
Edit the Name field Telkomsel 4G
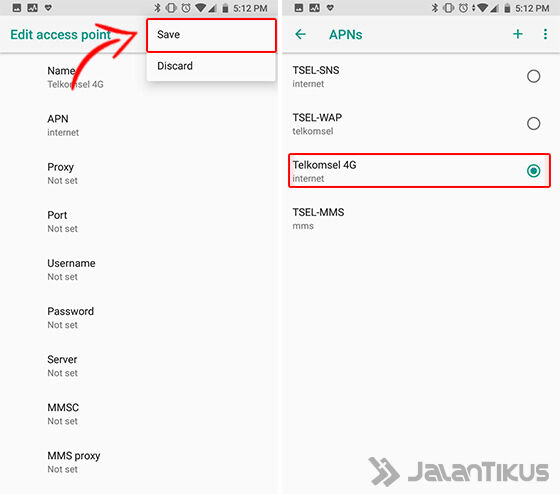[x=139, y=77]
